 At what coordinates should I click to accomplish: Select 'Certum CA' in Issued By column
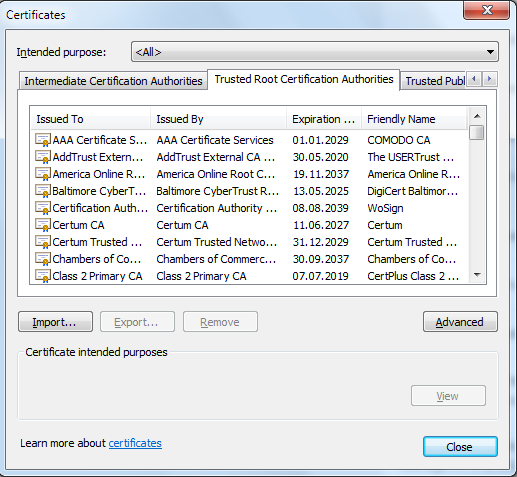182,225
